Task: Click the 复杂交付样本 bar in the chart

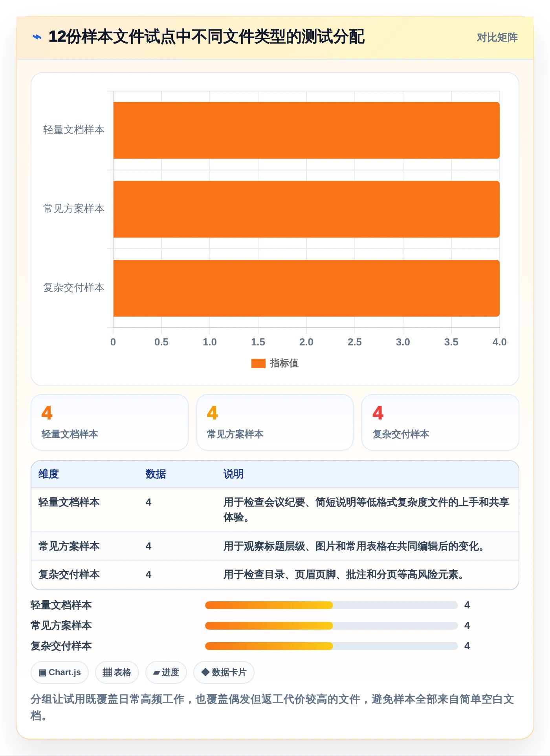Action: (306, 288)
